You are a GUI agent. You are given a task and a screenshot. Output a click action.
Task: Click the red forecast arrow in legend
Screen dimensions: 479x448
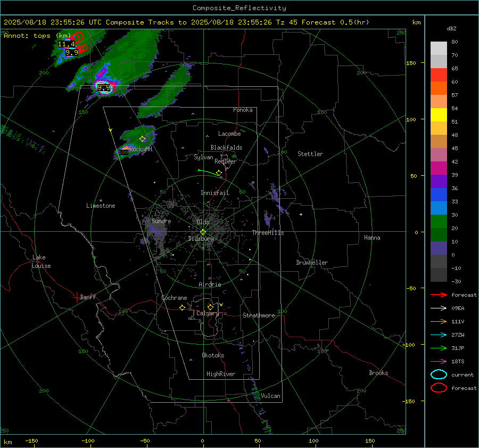click(x=439, y=295)
